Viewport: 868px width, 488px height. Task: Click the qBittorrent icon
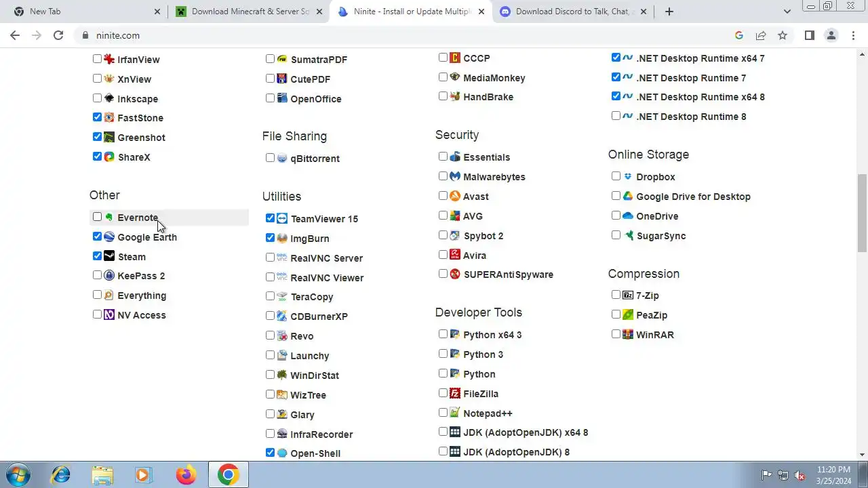click(x=282, y=158)
